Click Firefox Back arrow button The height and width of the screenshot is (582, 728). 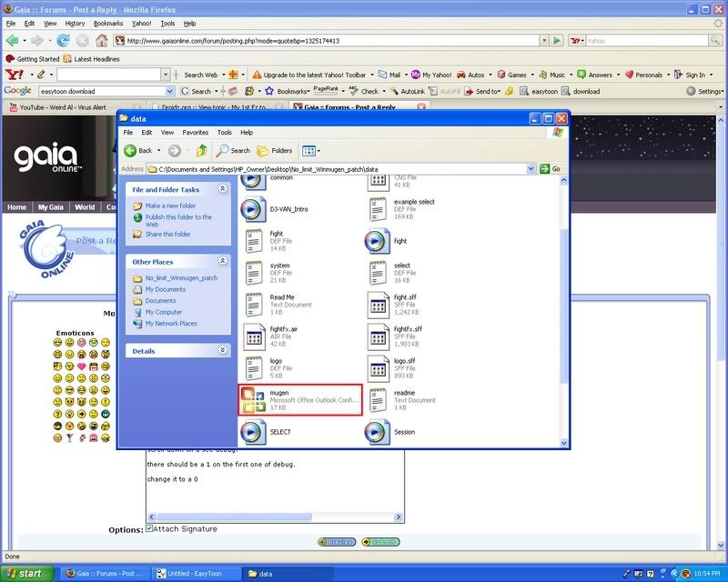click(12, 41)
